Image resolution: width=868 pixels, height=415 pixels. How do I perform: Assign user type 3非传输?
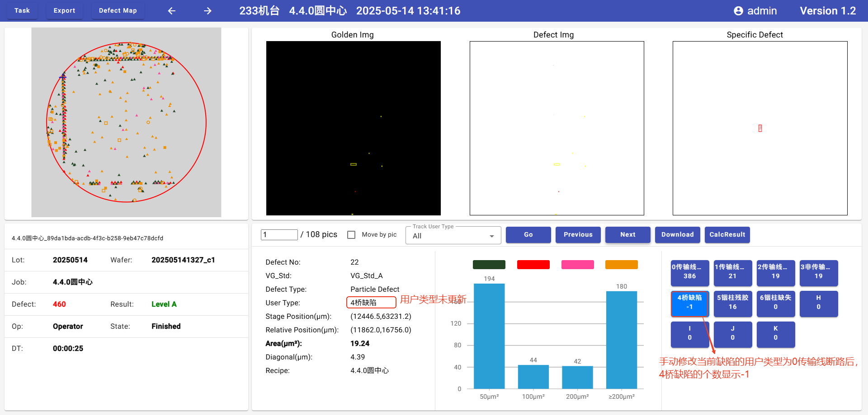pyautogui.click(x=818, y=273)
